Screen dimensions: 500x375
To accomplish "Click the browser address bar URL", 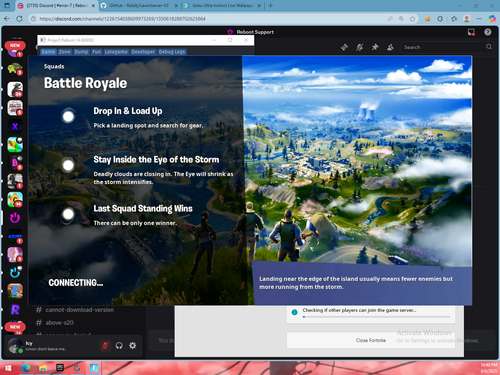I will point(122,19).
